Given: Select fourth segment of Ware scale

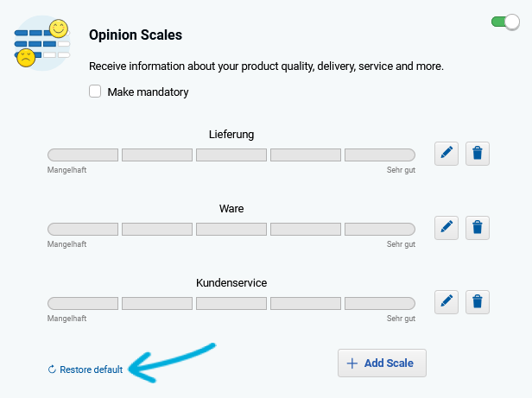Looking at the screenshot, I should point(306,229).
